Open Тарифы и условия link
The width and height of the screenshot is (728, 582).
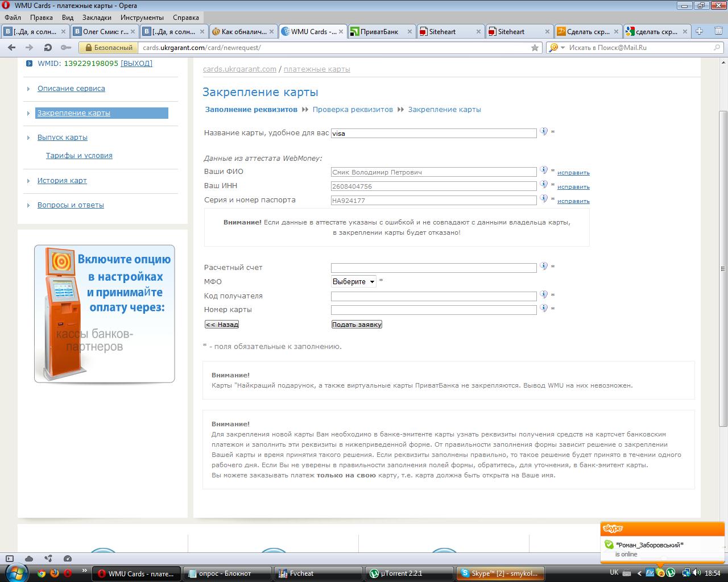(x=79, y=155)
